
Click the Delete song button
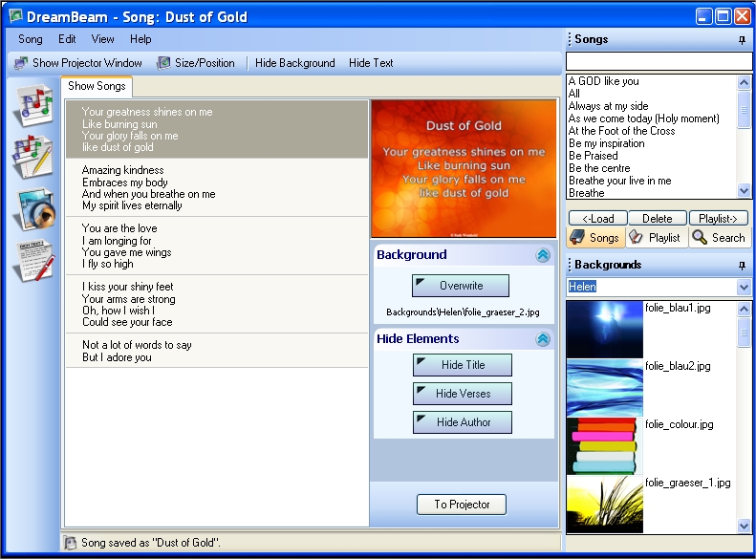coord(658,218)
